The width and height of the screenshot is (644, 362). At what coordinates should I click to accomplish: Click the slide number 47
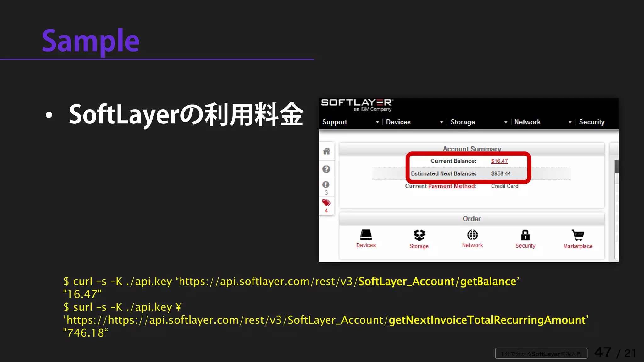603,352
